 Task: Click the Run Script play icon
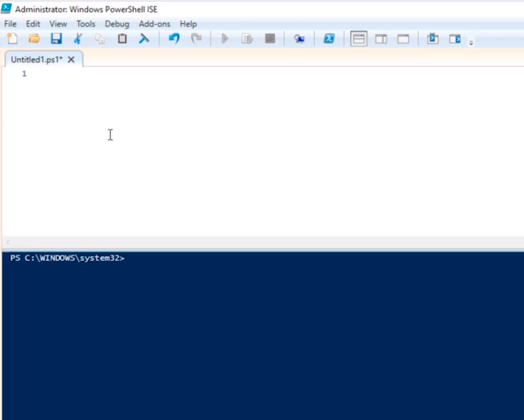pos(225,39)
